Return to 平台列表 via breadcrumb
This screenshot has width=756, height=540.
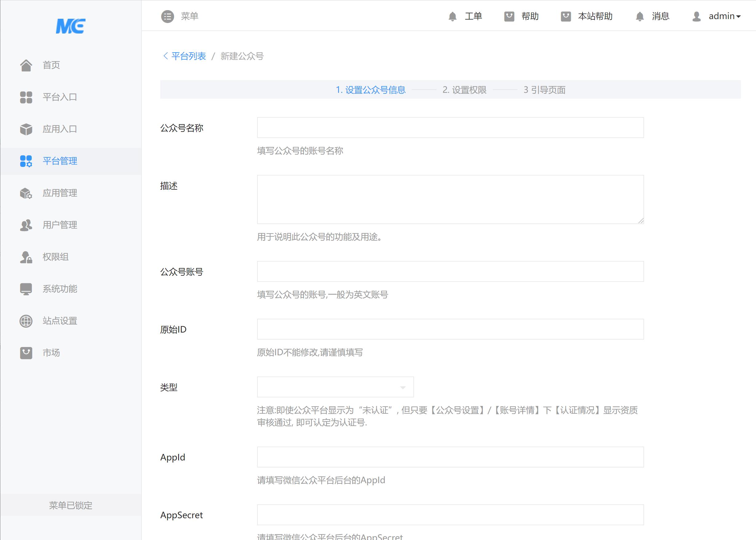coord(189,56)
